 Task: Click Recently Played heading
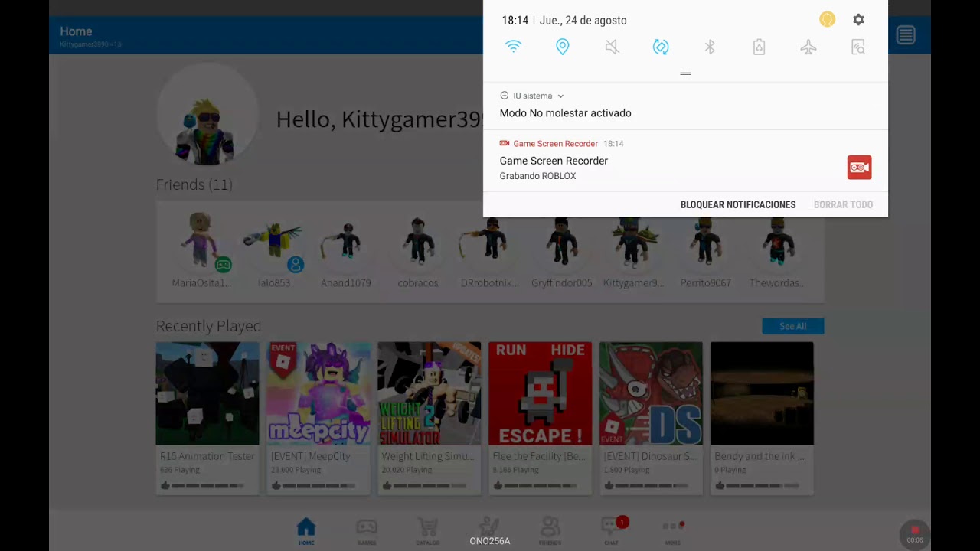(x=208, y=326)
